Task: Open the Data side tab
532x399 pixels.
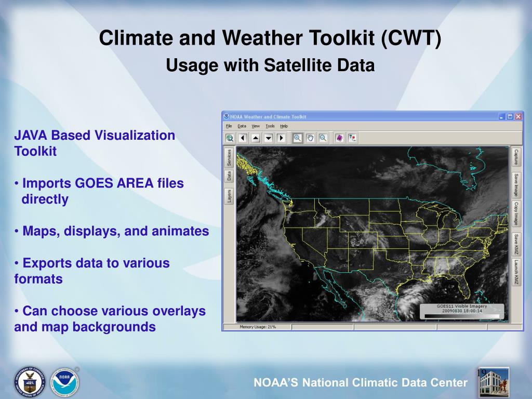Action: [x=229, y=176]
